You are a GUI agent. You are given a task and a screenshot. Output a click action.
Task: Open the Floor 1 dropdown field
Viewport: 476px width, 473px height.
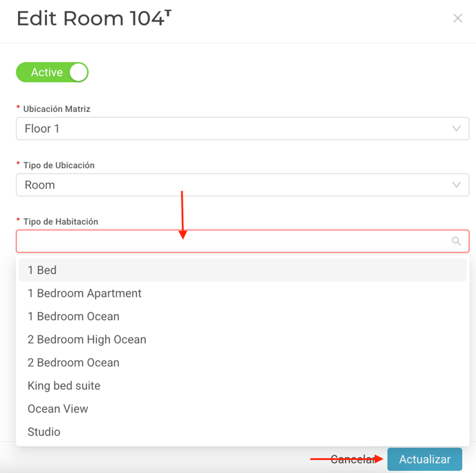pyautogui.click(x=243, y=129)
